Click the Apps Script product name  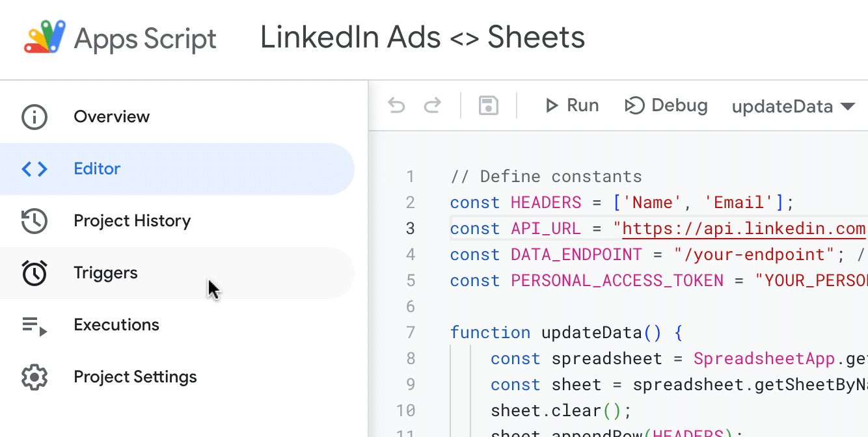pos(145,39)
